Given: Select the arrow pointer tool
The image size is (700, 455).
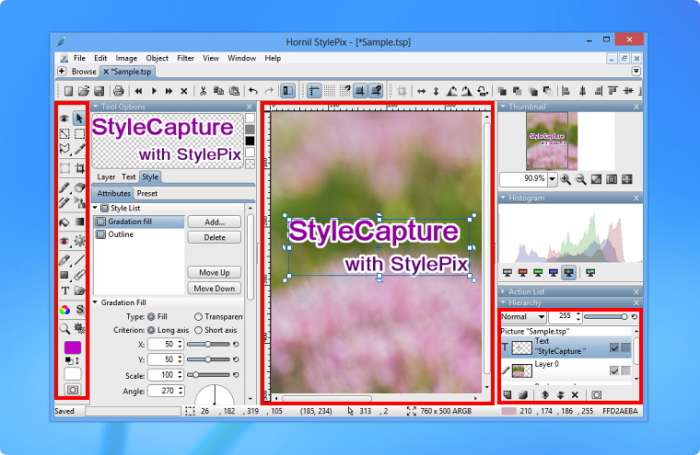Looking at the screenshot, I should [x=80, y=118].
